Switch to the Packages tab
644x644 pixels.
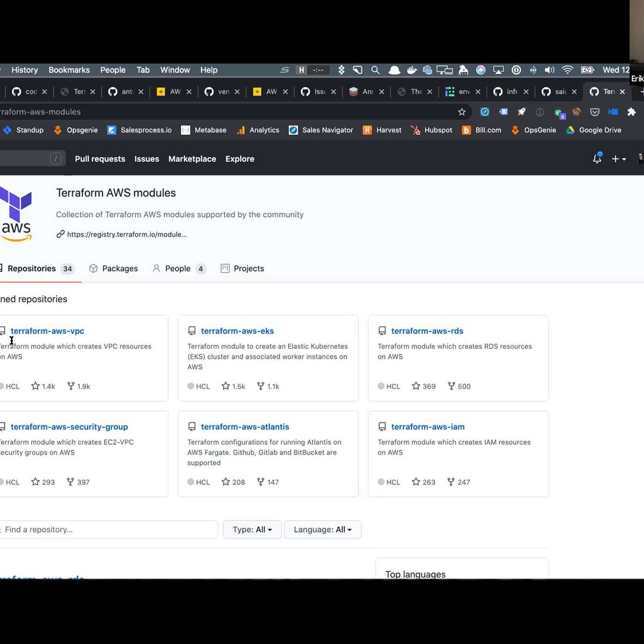click(114, 269)
